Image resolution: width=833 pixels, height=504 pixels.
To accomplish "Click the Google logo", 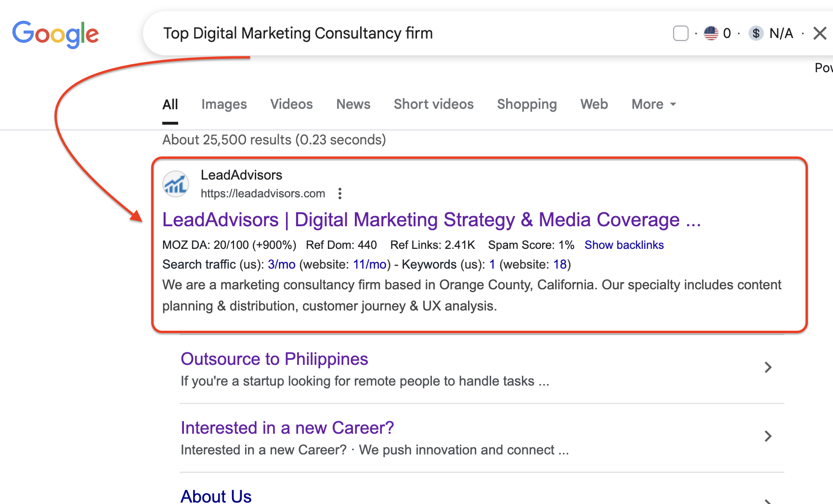I will point(55,34).
